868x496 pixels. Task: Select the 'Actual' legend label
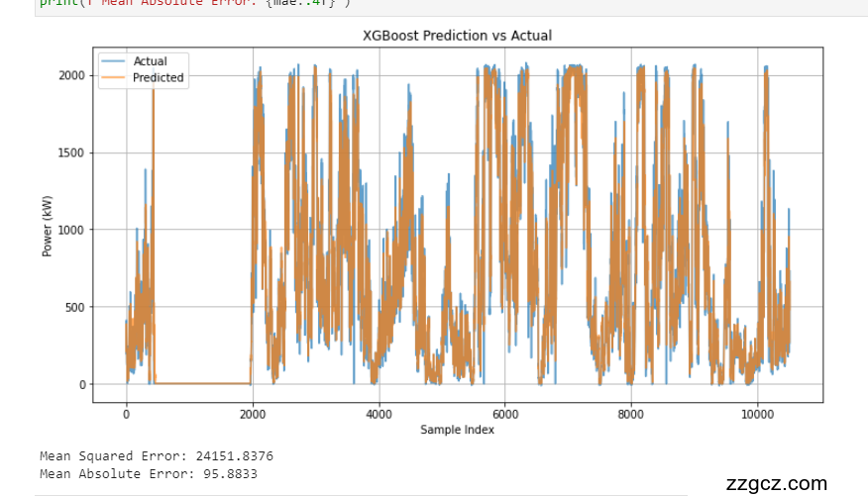(x=151, y=62)
